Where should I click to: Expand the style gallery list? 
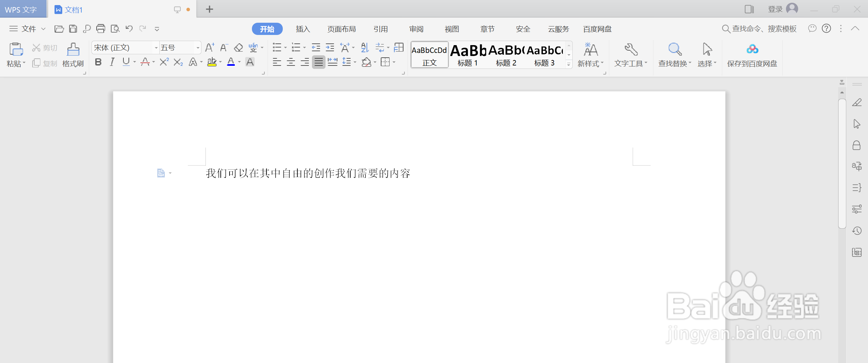tap(568, 64)
